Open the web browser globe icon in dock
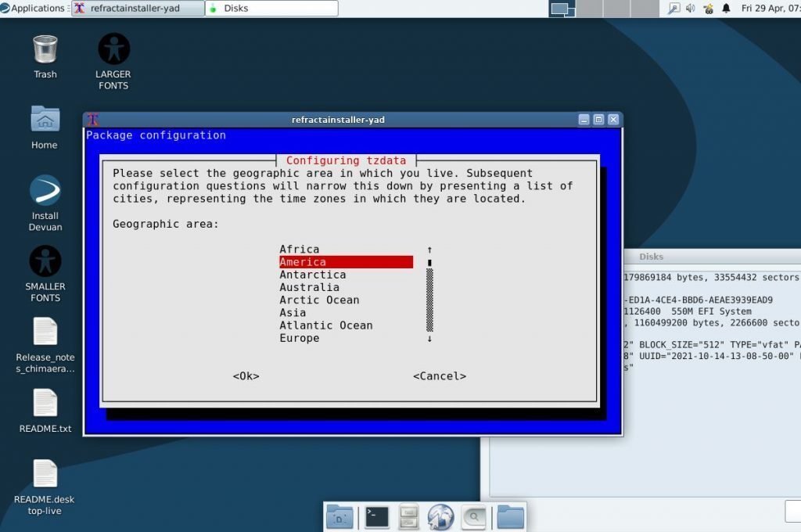Viewport: 801px width, 532px height. pos(440,516)
